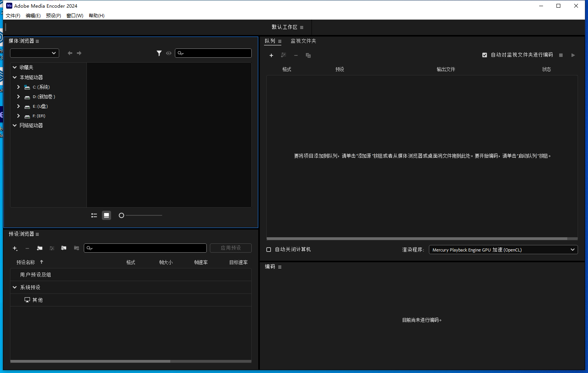
Task: Open the 默认工作区 workspace menu icon
Action: 302,27
